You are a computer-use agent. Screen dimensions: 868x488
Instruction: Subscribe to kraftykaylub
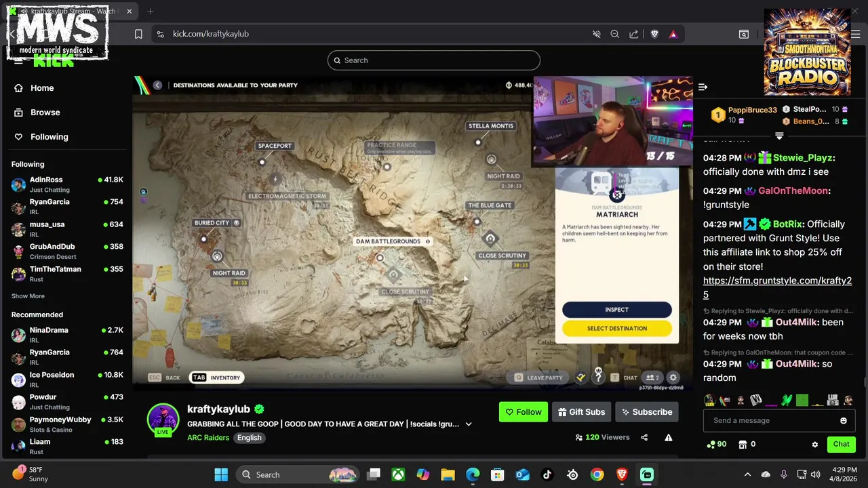click(x=646, y=412)
